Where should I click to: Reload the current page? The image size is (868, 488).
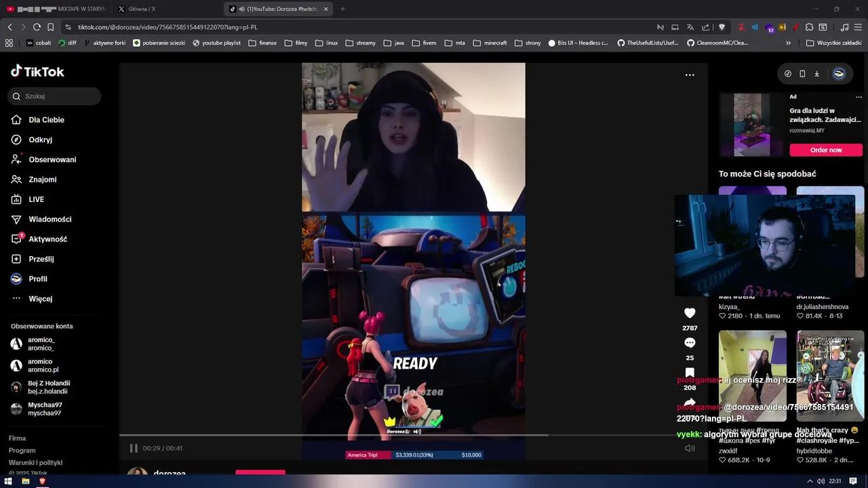(x=37, y=27)
